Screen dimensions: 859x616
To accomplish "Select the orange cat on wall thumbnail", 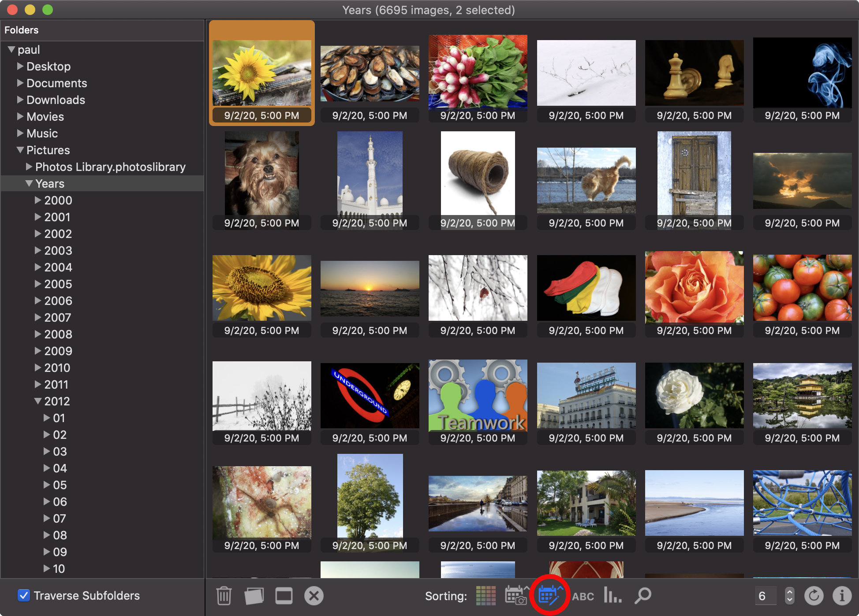I will [586, 181].
